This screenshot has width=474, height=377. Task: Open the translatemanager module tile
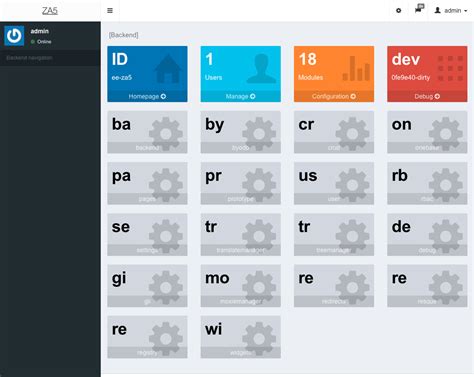tap(241, 235)
